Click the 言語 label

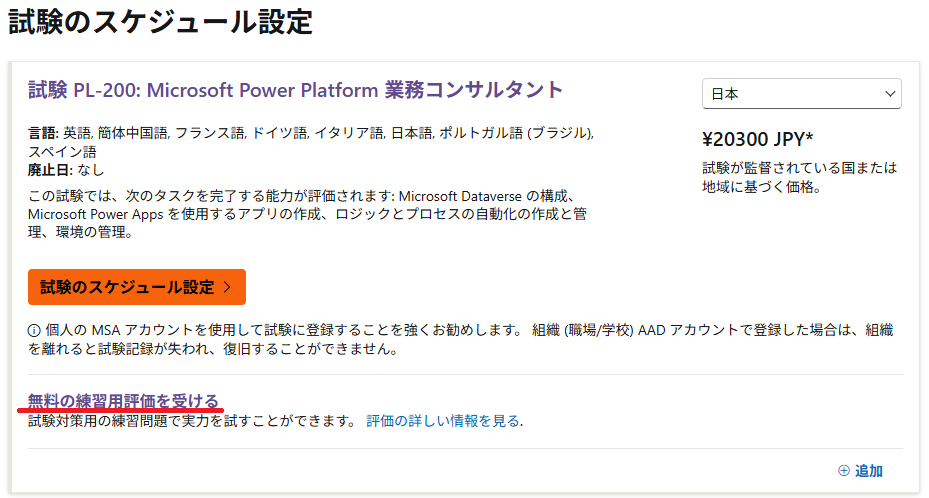43,132
